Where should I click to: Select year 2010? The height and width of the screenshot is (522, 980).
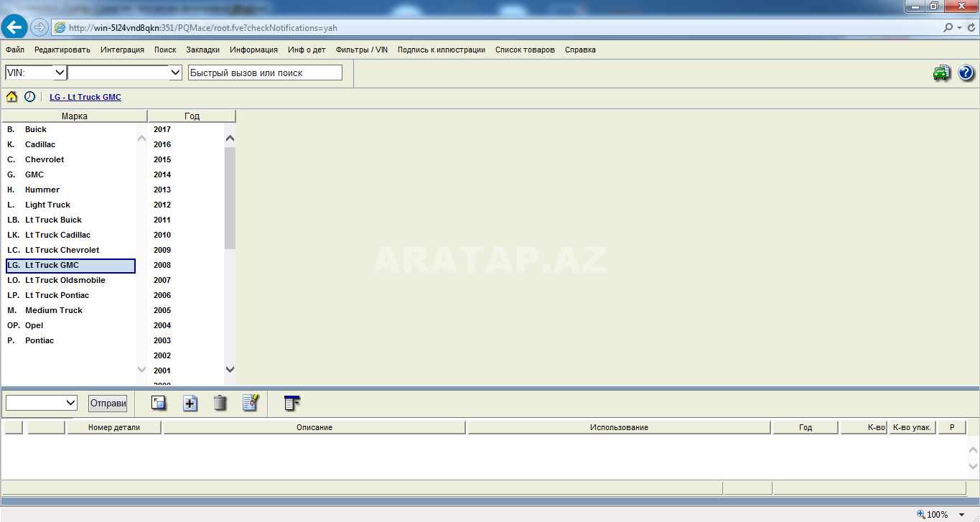[x=162, y=235]
